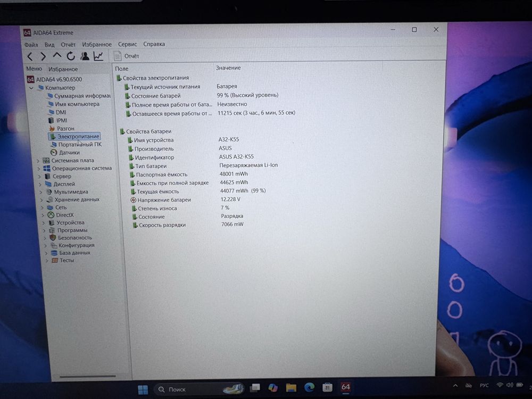
Task: Open the Избранное menu in menu bar
Action: coord(97,45)
